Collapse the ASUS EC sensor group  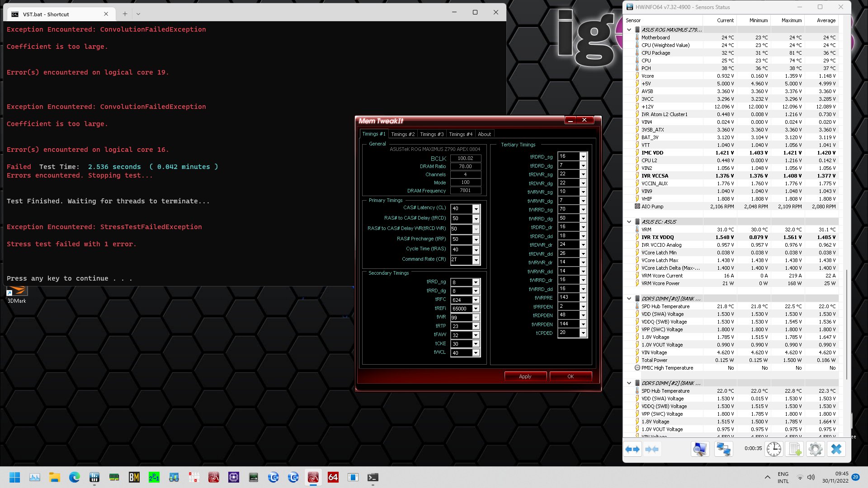(629, 222)
